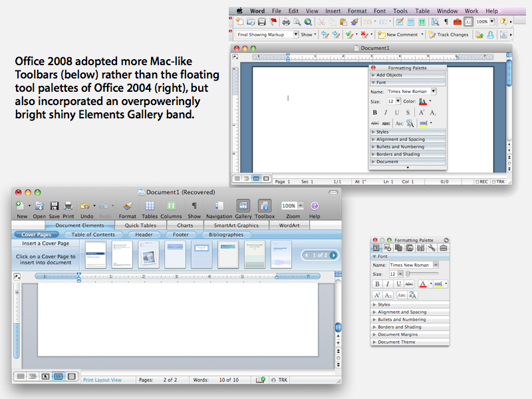Click vertical scrollbar thumb in Document1 (Recovered)
532x399 pixels.
(x=338, y=327)
